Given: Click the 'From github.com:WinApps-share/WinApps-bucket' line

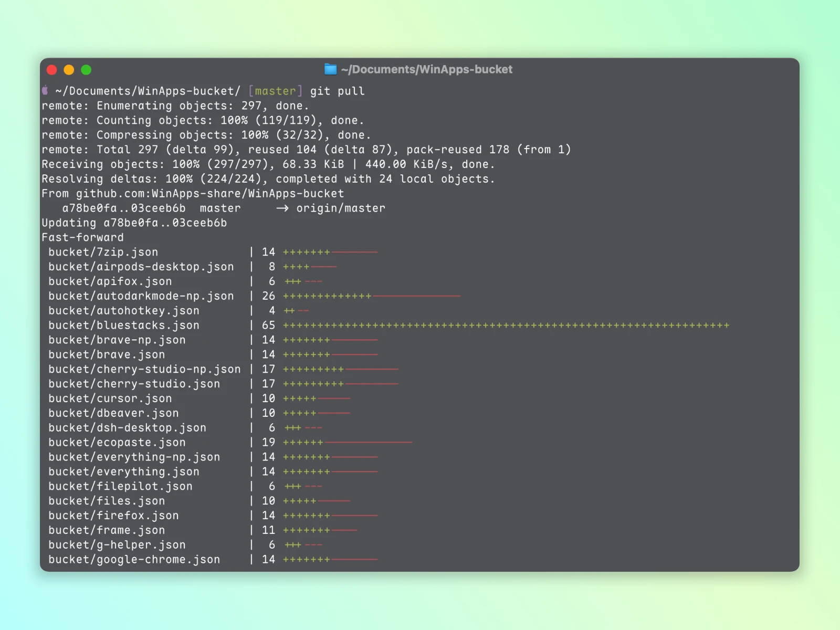Looking at the screenshot, I should coord(193,194).
